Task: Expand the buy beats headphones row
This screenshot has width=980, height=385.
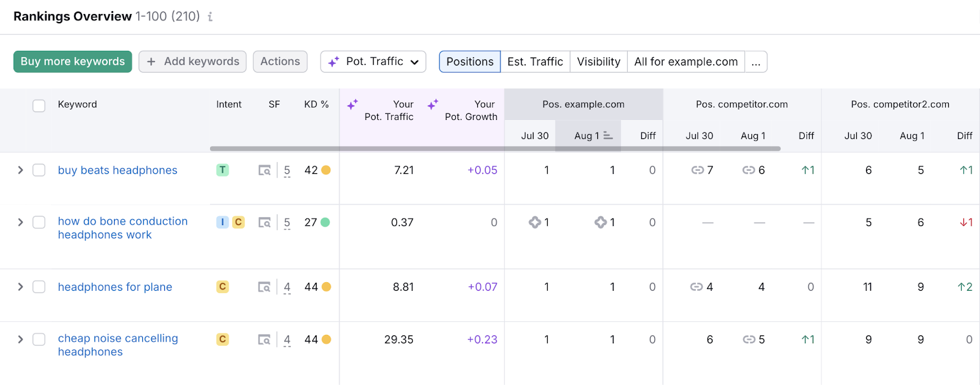Action: coord(20,170)
